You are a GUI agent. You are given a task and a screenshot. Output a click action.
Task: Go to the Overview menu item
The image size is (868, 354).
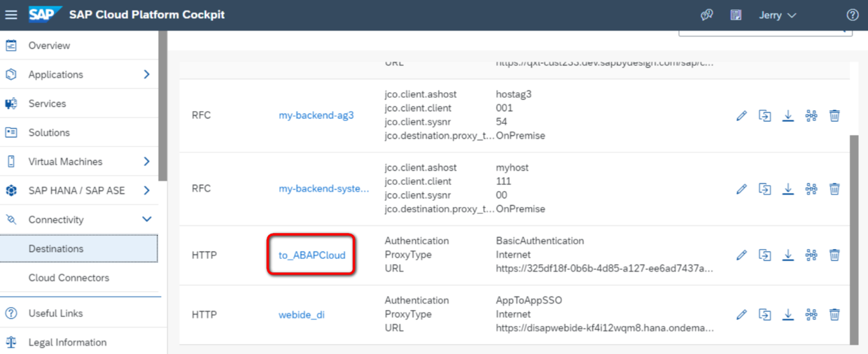[x=49, y=45]
